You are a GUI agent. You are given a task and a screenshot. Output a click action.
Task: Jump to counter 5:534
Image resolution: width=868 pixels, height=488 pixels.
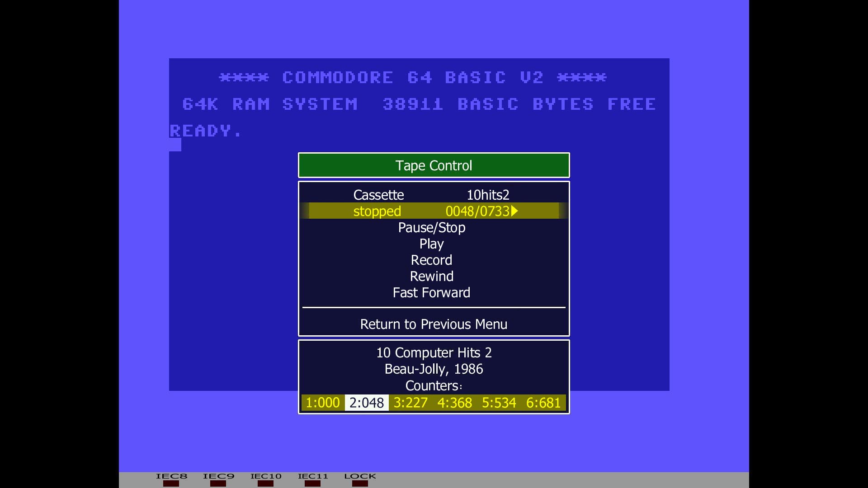click(x=499, y=403)
